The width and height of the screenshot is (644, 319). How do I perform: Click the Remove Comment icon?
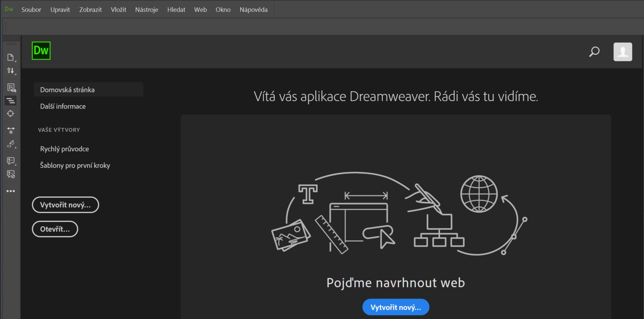point(11,174)
